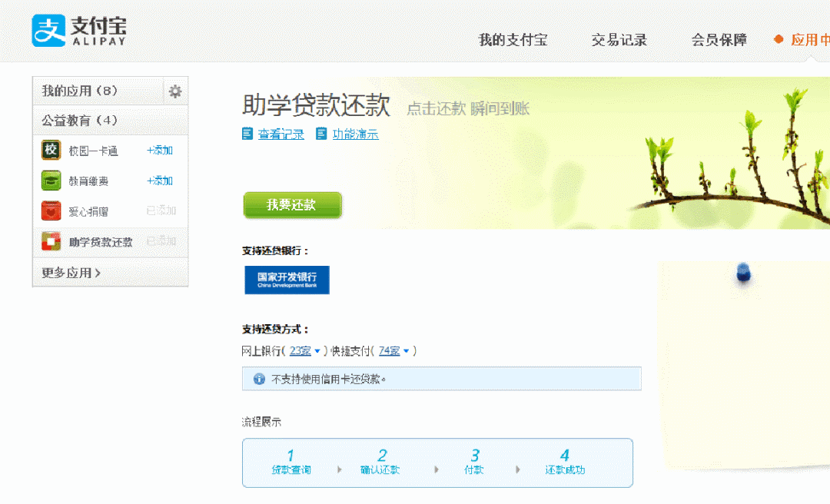Expand 更多应用 in the sidebar
830x504 pixels.
click(x=71, y=273)
